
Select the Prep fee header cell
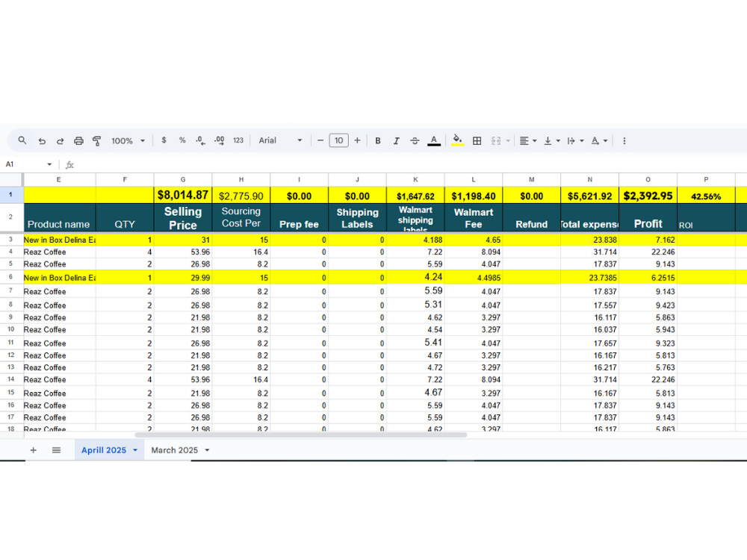point(300,217)
